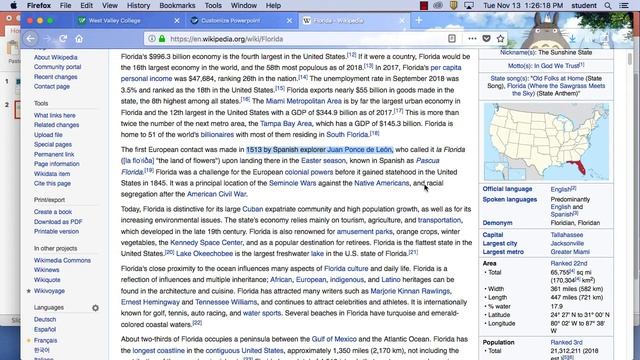Follow the Seminole Wars link
The image size is (640, 360).
click(x=292, y=183)
